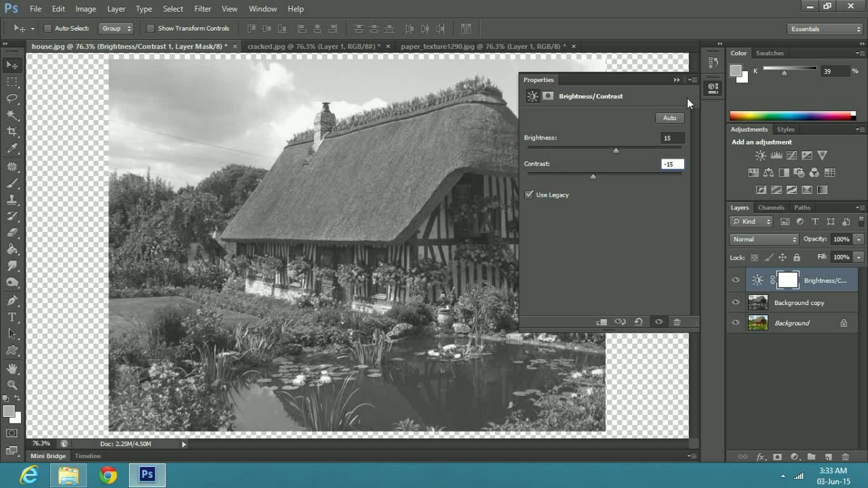
Task: Click the Auto button
Action: tap(669, 118)
